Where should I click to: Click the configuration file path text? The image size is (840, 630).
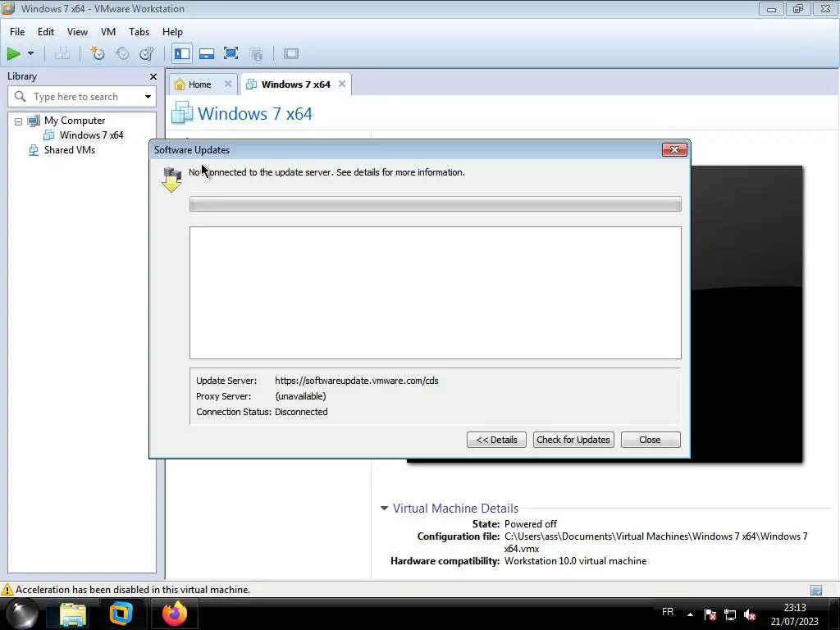[655, 542]
